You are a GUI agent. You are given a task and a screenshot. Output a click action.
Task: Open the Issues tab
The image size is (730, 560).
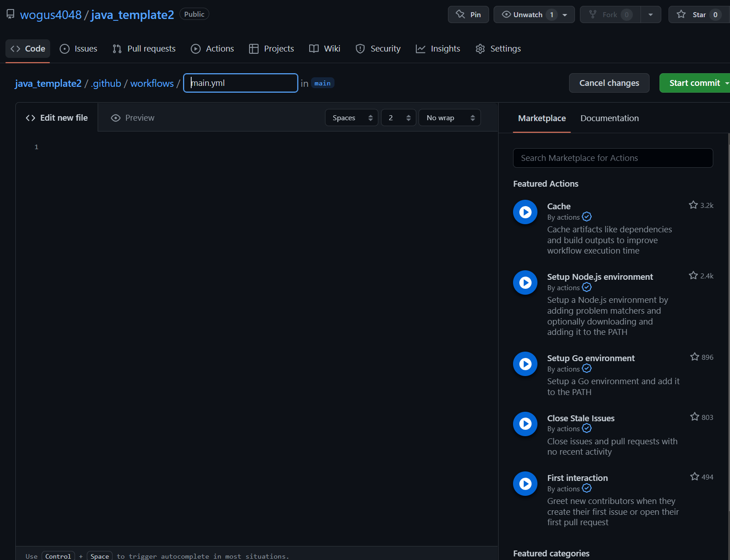79,48
